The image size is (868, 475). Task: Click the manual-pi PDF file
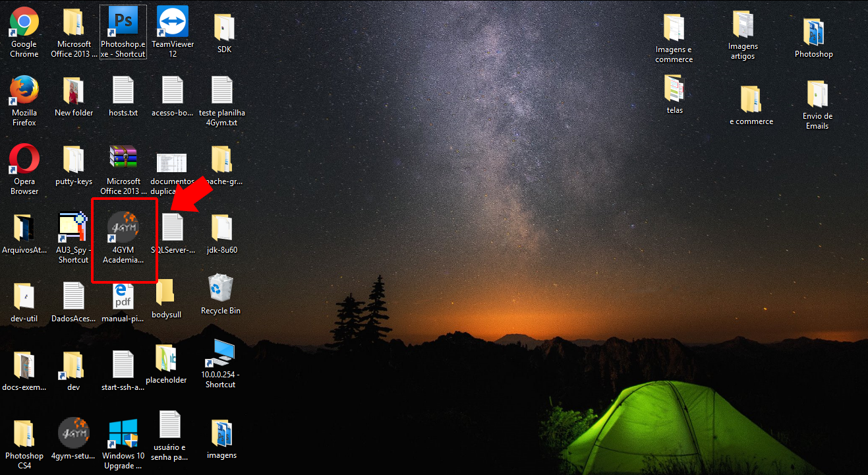[x=123, y=296]
